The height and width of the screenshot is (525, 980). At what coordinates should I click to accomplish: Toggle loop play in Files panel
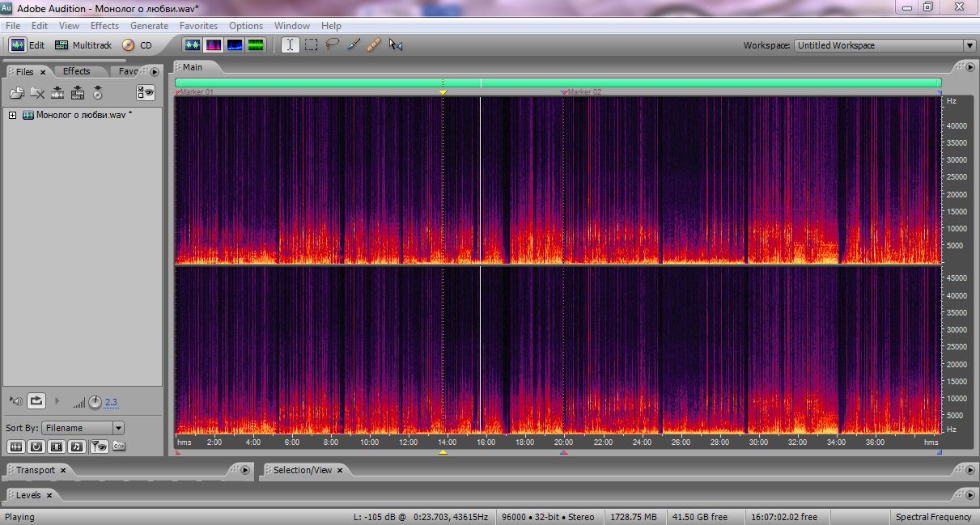point(36,401)
